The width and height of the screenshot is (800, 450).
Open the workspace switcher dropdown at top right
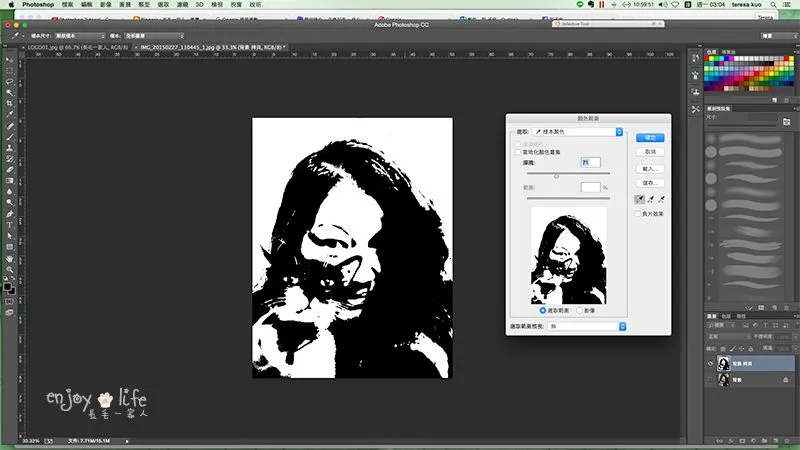coord(779,36)
